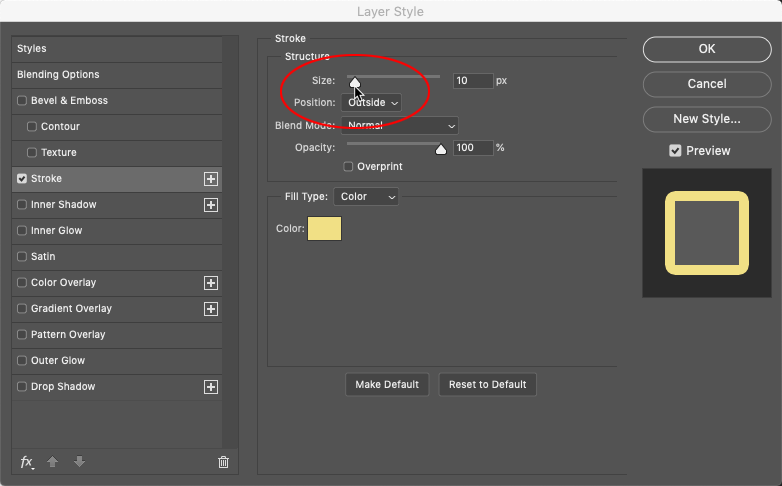
Task: Click the New Style... button
Action: pyautogui.click(x=707, y=119)
